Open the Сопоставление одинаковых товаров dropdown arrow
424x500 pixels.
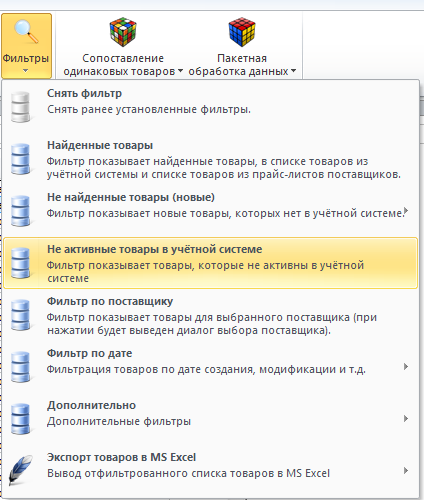tap(180, 71)
